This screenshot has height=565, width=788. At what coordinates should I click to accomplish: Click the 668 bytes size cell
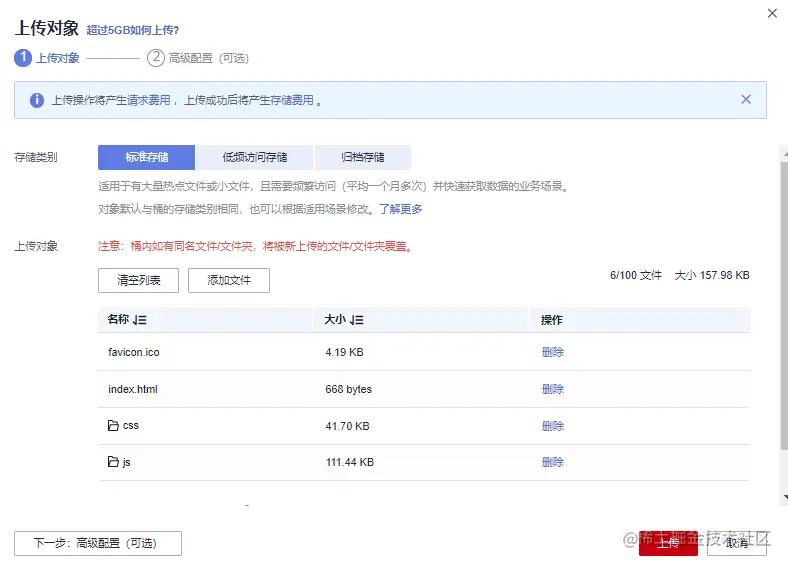coord(348,389)
